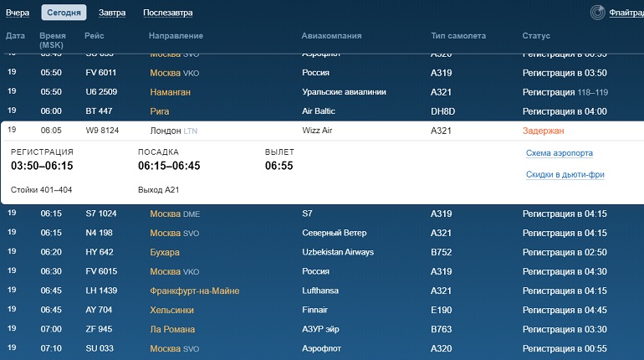
Task: Click flight number BT 447
Action: 99,111
